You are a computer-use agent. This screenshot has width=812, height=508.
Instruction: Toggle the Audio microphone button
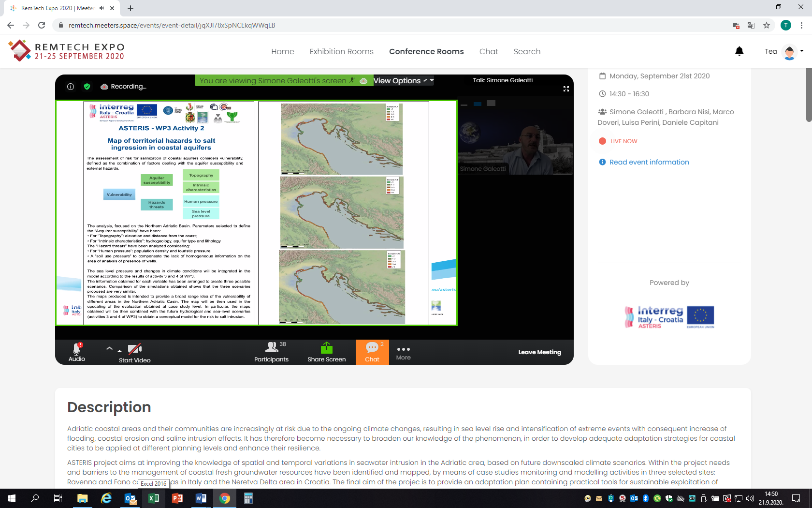[77, 352]
